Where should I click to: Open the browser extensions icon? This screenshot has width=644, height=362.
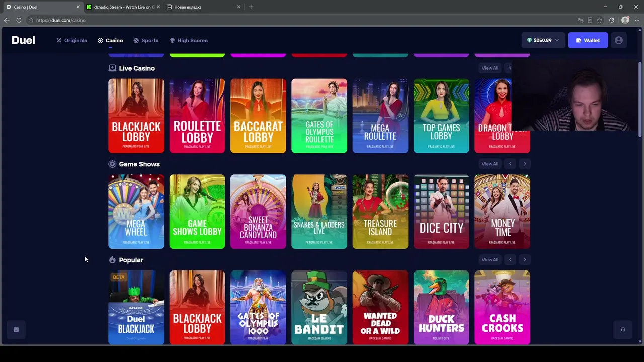pos(612,20)
